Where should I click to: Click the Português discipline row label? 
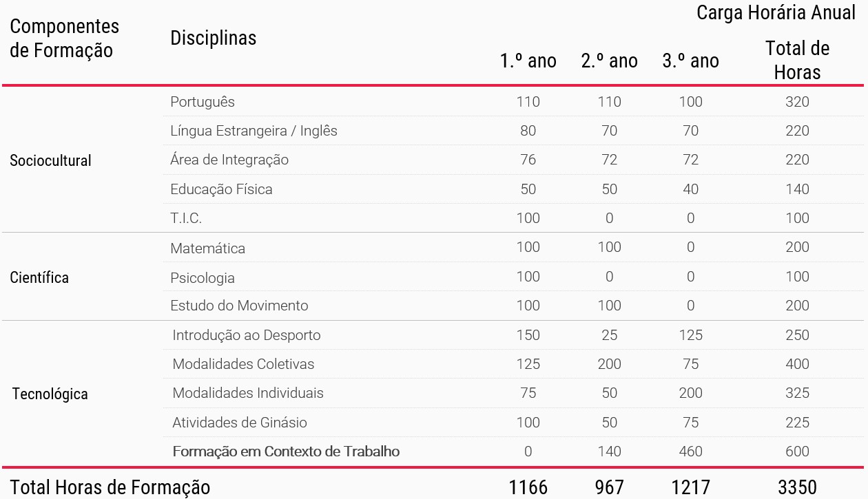click(203, 102)
